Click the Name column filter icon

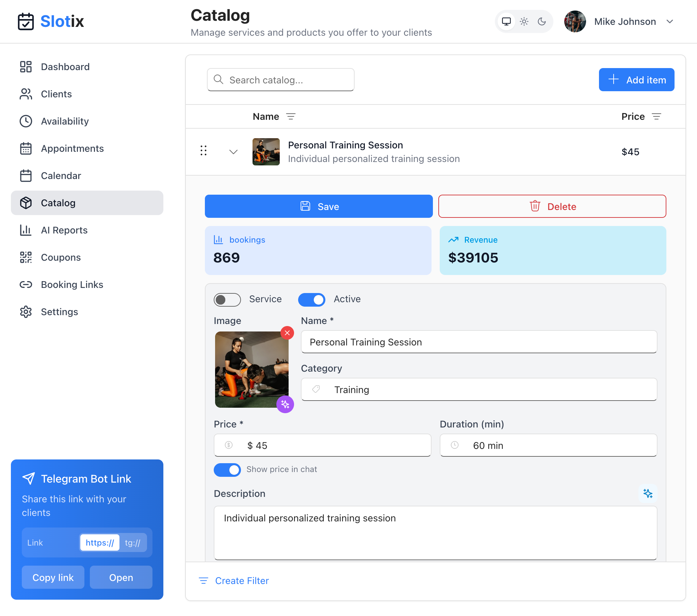291,117
